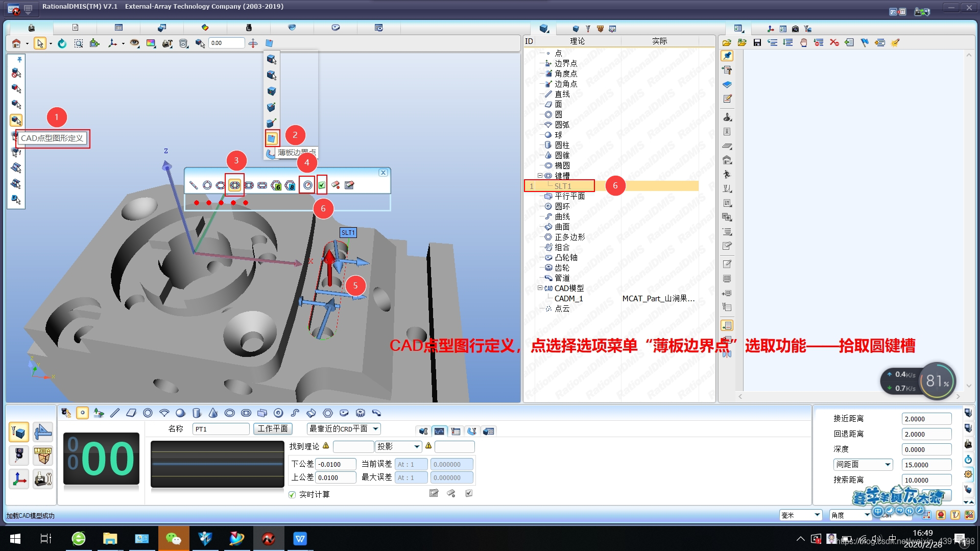Toggle the pin at the top of the left toolbar
This screenshot has width=980, height=551.
click(19, 59)
